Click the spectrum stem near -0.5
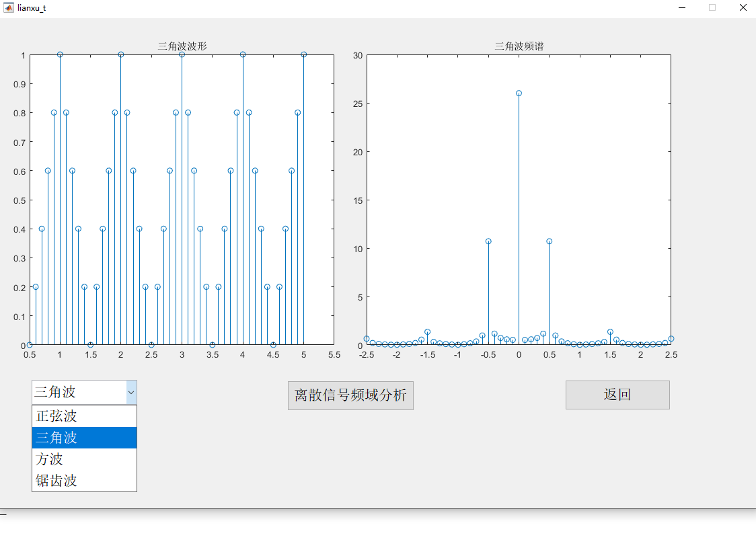 [x=488, y=241]
